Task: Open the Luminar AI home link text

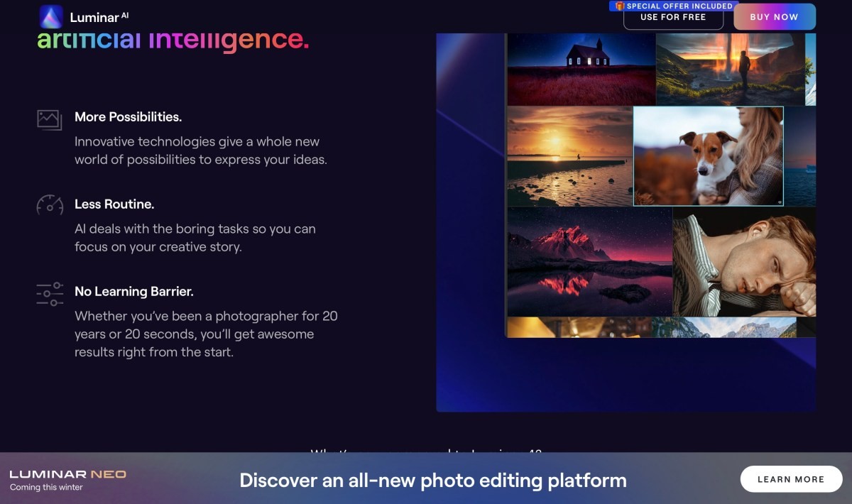Action: pos(99,17)
